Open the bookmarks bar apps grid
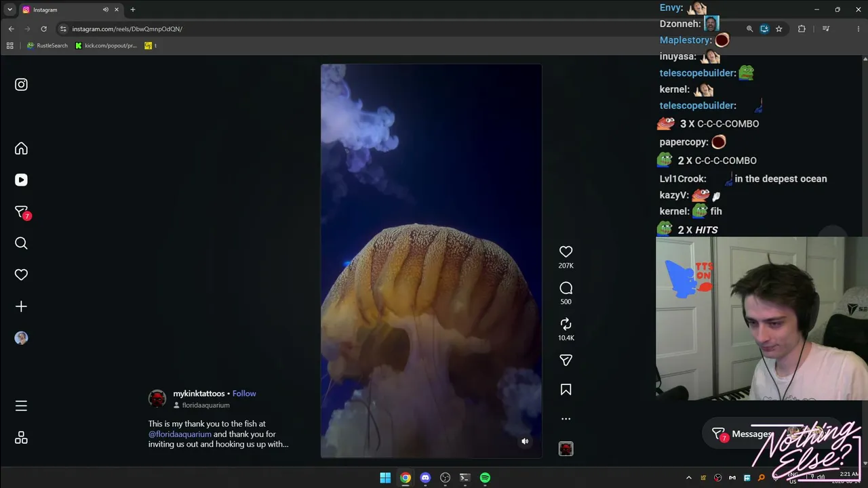The image size is (868, 488). [9, 46]
